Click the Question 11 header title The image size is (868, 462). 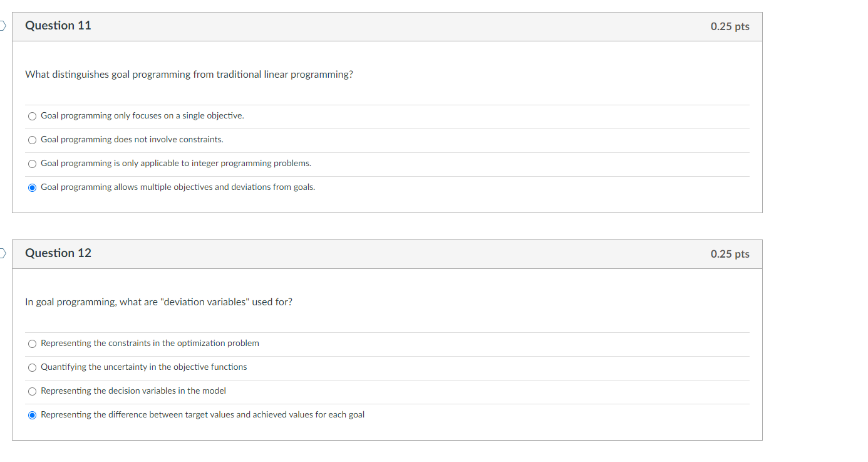tap(58, 26)
